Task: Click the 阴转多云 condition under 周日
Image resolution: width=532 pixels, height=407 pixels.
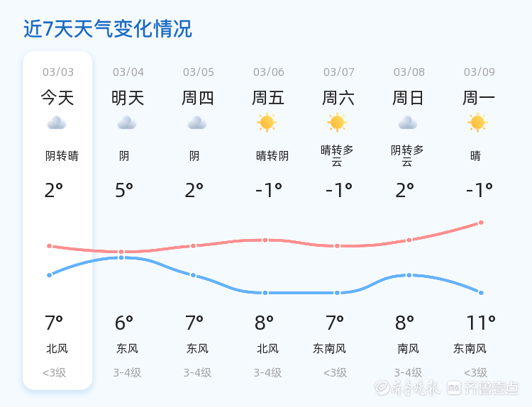Action: [x=407, y=156]
